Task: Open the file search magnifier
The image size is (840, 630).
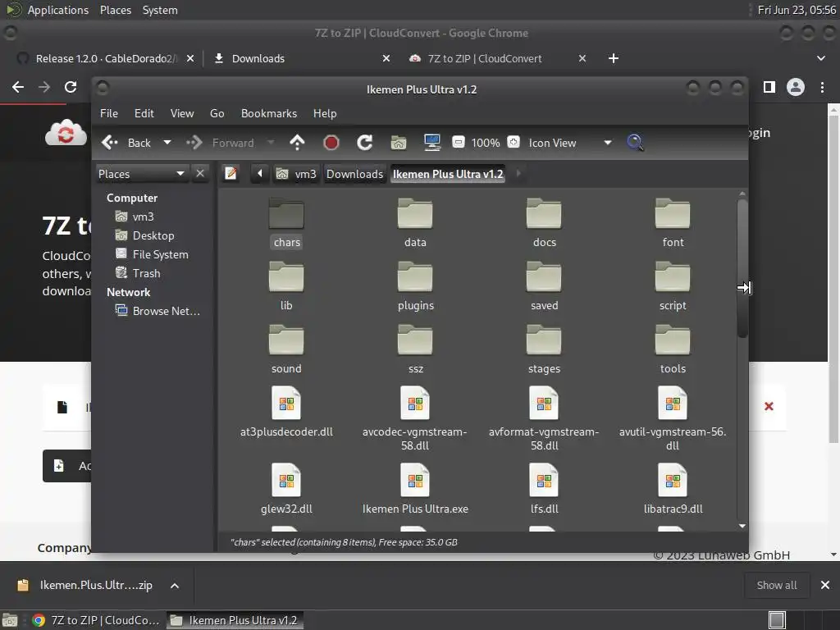Action: [636, 143]
